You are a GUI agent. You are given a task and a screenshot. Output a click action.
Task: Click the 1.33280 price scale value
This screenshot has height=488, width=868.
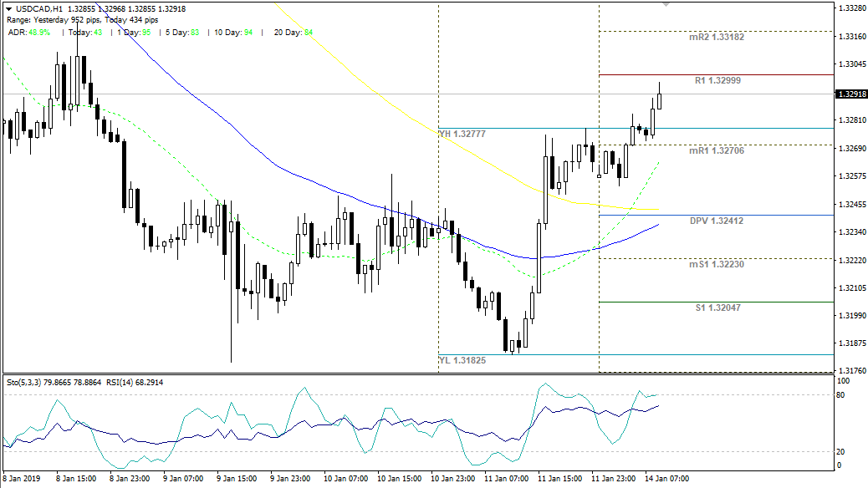point(852,8)
